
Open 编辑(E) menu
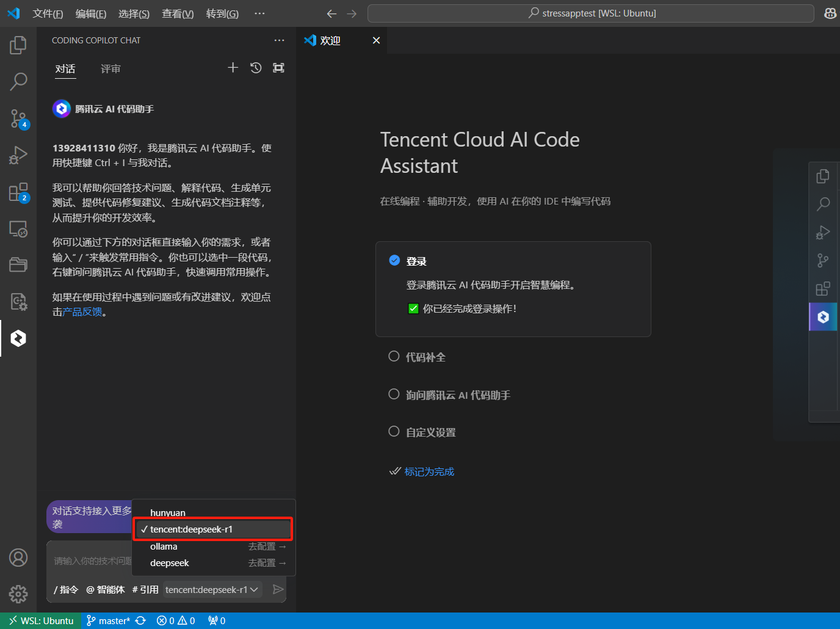91,13
